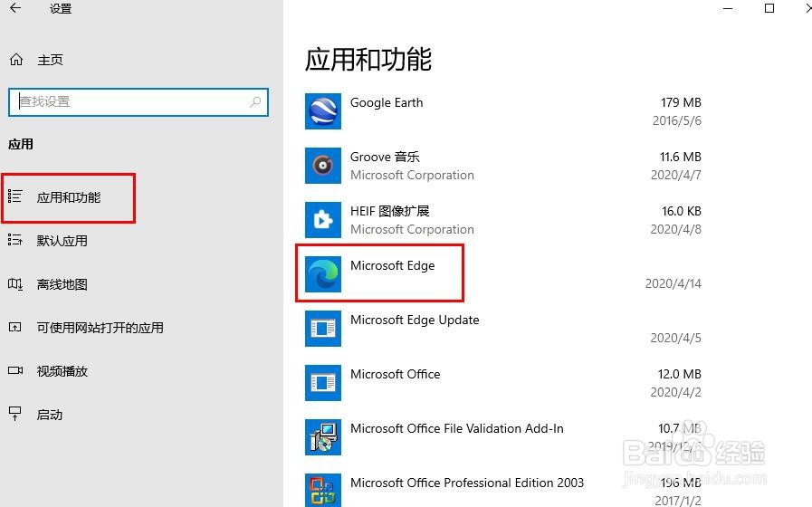Maximize the Settings window
The height and width of the screenshot is (507, 812).
click(x=769, y=8)
